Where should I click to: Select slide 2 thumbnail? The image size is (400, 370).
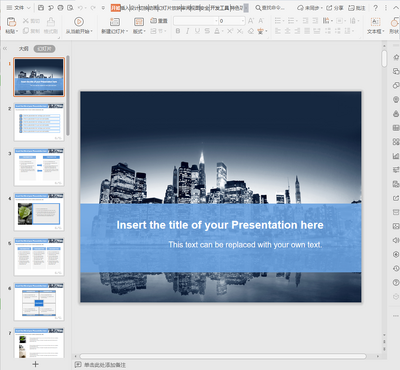click(39, 122)
